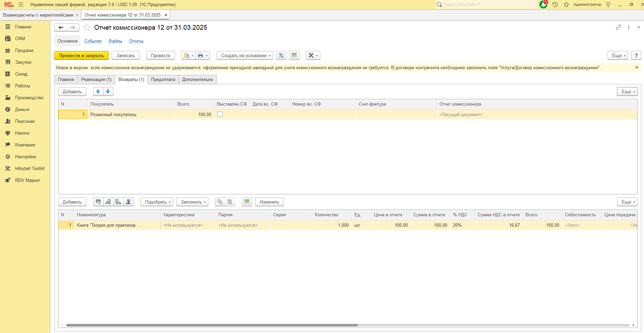Open document structure of subordination icon
The width and height of the screenshot is (644, 333).
(x=281, y=55)
